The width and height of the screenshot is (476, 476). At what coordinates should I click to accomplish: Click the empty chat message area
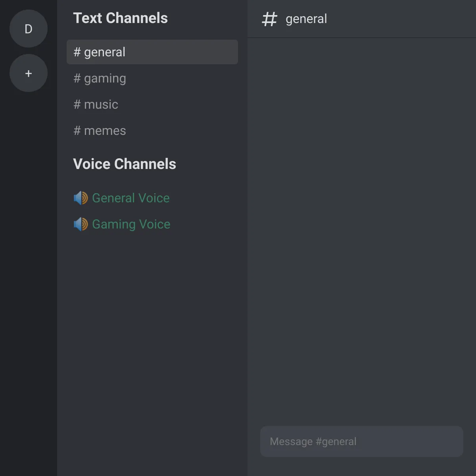point(362,230)
